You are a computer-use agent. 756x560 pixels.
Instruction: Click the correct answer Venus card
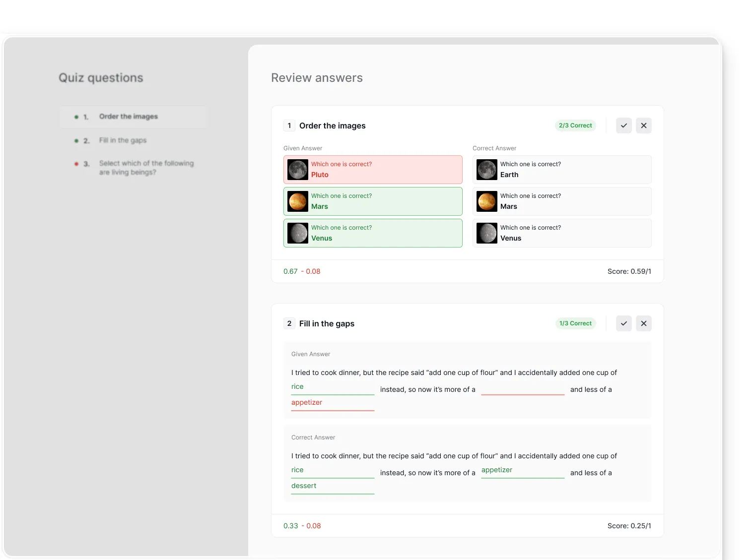(562, 233)
